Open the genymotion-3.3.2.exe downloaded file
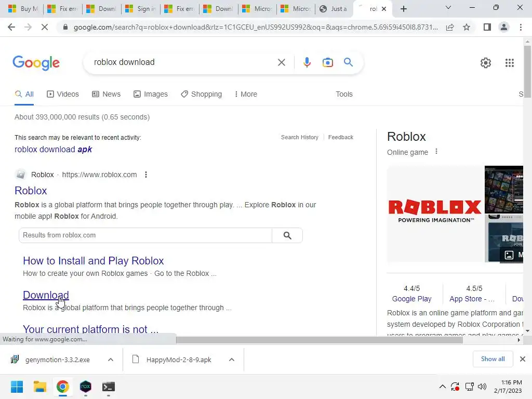Viewport: 532px width, 399px height. coord(57,360)
